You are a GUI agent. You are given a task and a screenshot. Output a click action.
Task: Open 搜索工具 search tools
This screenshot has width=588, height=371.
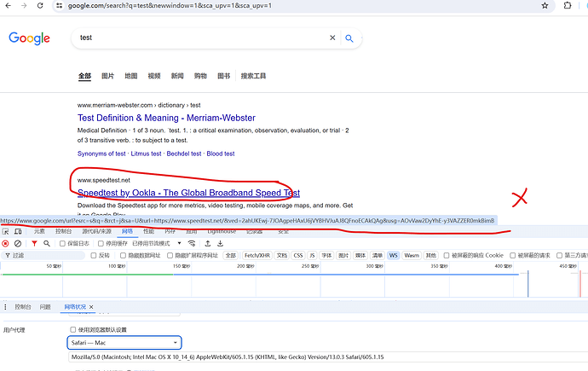tap(253, 76)
